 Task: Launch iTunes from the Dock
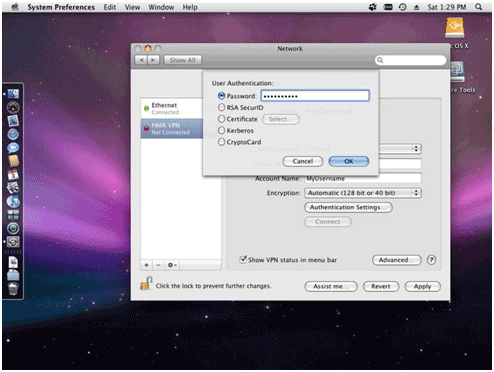(13, 201)
